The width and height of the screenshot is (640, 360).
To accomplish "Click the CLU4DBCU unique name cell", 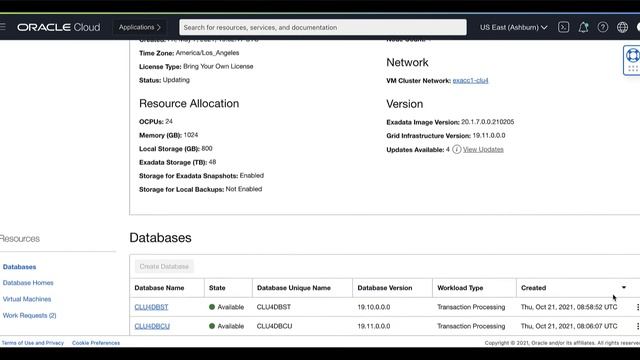I will [275, 326].
